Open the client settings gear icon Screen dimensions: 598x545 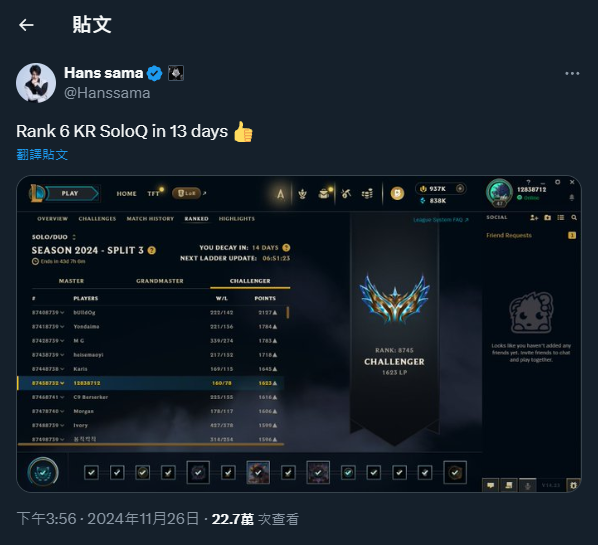click(558, 182)
